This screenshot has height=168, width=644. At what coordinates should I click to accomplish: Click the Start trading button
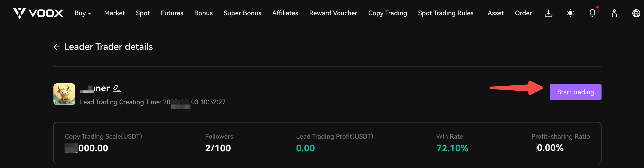coord(575,92)
